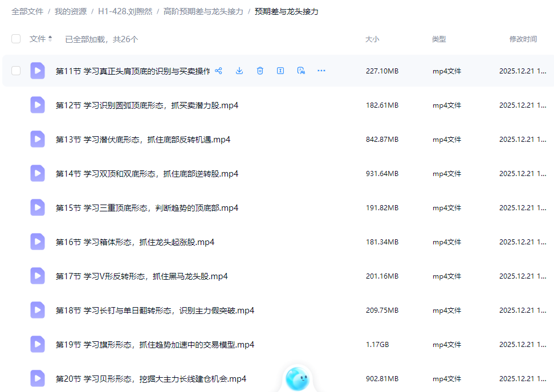This screenshot has width=554, height=392.
Task: Play the 第14节 video icon
Action: pyautogui.click(x=38, y=173)
